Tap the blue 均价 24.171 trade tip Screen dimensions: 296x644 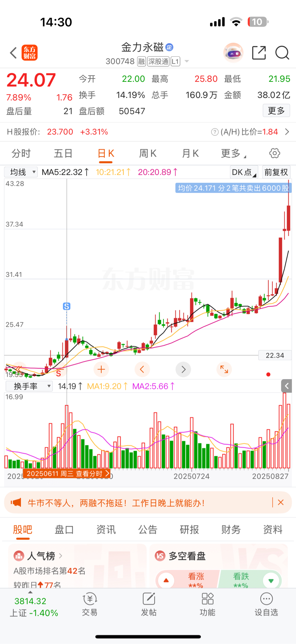coord(233,188)
